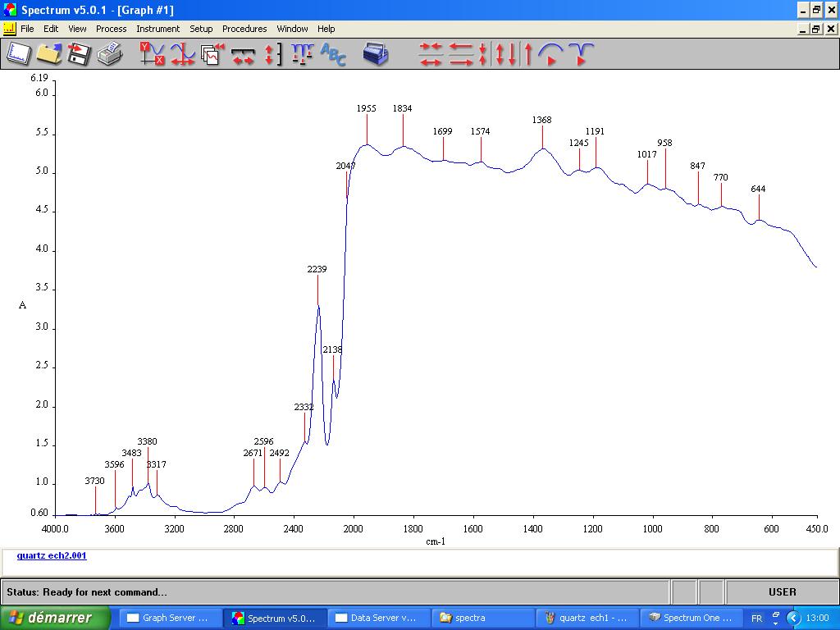Click the open folder toolbar icon
840x630 pixels.
click(x=48, y=54)
